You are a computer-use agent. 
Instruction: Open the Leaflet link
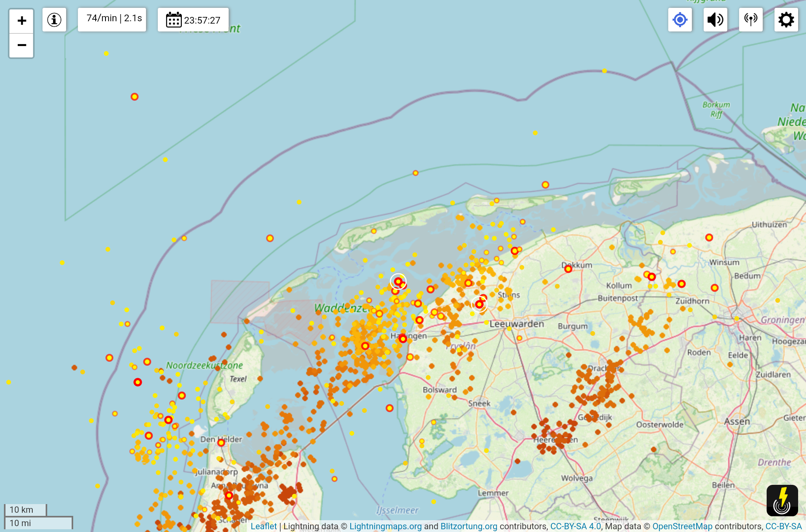coord(264,526)
